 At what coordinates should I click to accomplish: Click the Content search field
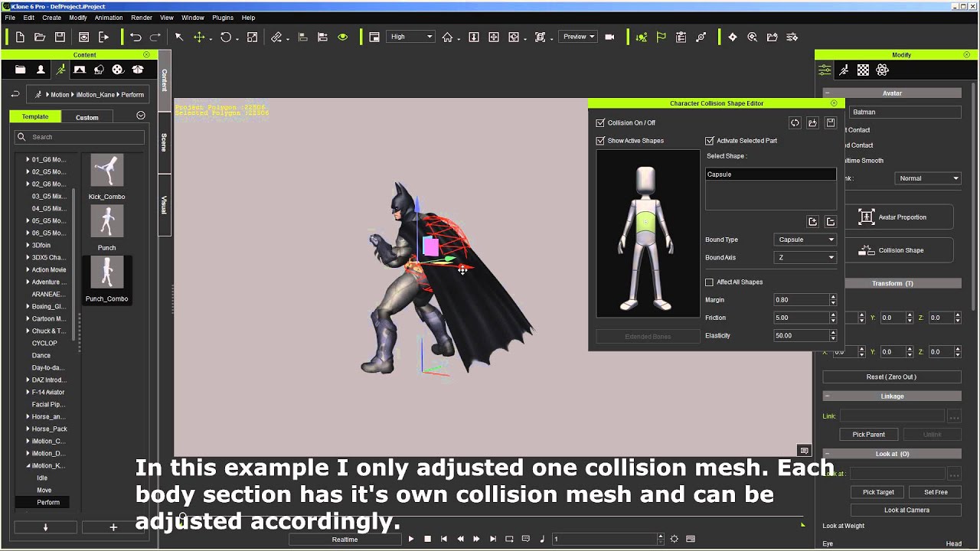pos(80,137)
